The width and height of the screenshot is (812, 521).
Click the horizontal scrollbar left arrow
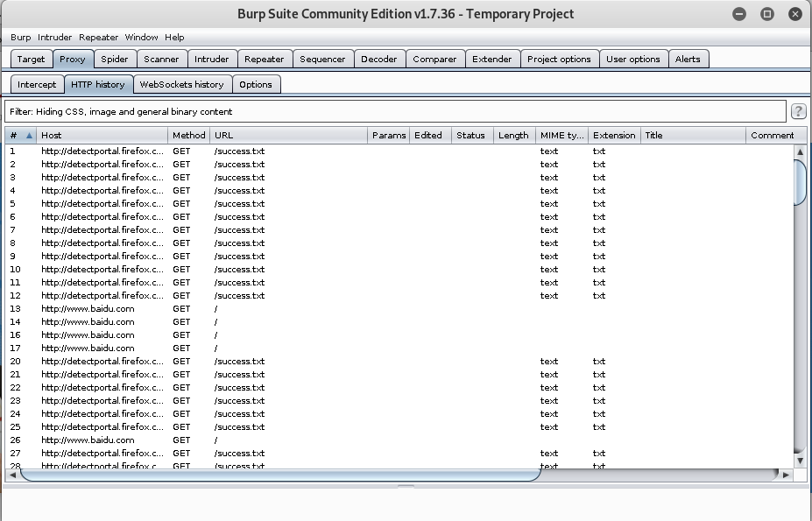click(12, 475)
